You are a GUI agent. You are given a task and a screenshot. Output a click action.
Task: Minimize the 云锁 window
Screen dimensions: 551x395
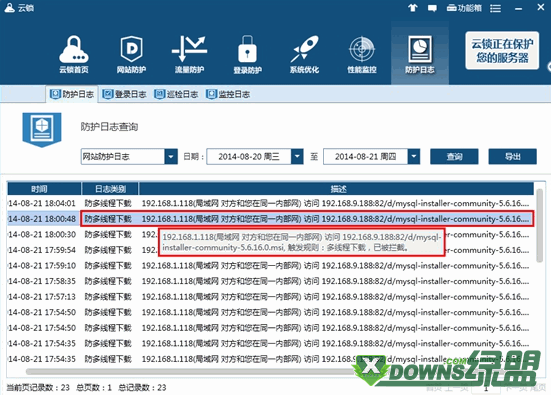pos(519,8)
